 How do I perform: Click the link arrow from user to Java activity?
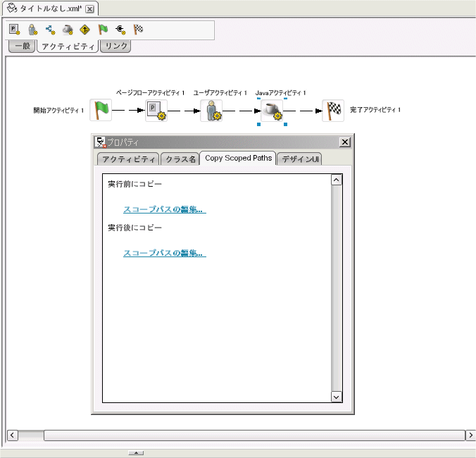coord(242,111)
